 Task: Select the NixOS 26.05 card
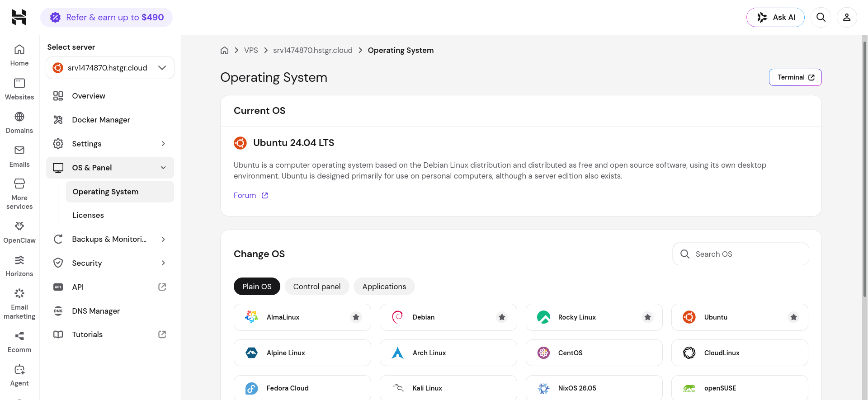[594, 388]
